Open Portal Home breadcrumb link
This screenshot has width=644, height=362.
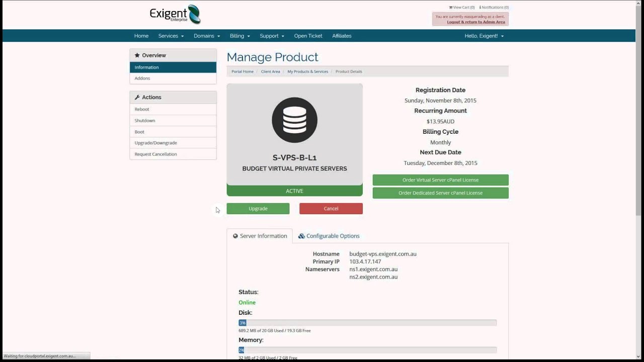(243, 71)
